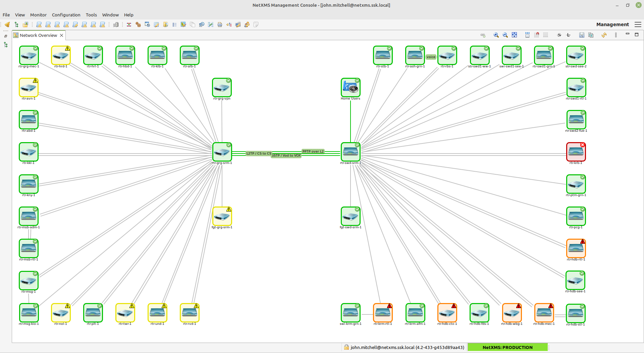Open the alarm notification bell icon

(x=7, y=24)
